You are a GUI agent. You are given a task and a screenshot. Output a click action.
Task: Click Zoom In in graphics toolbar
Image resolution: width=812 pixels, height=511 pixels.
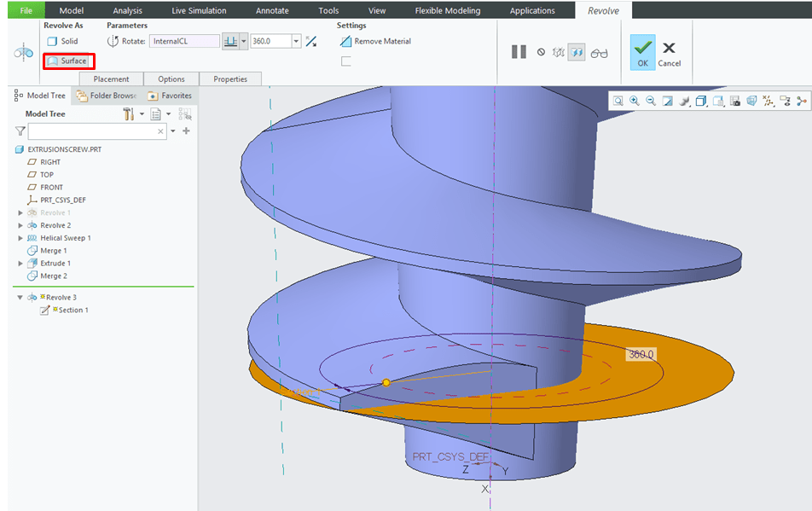[x=635, y=101]
